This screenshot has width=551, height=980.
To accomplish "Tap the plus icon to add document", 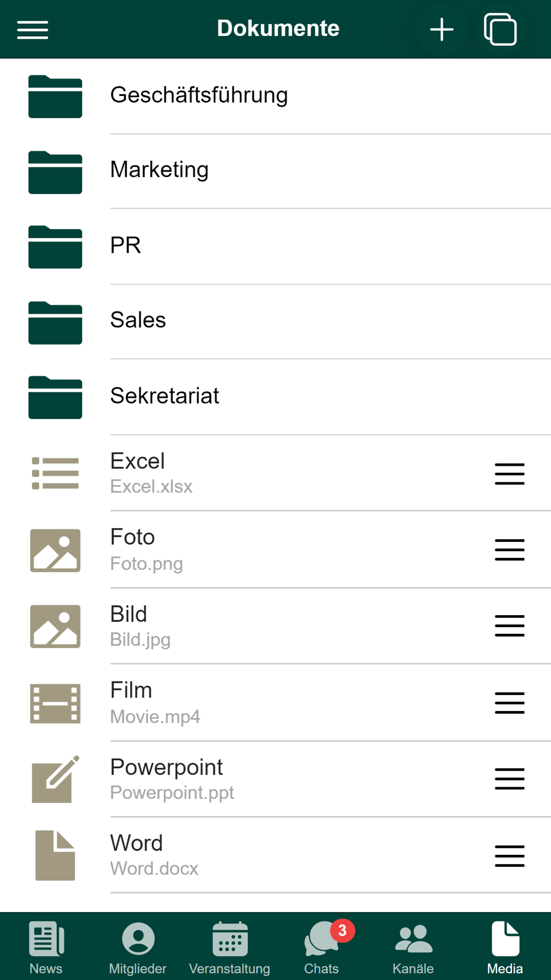I will click(x=442, y=29).
